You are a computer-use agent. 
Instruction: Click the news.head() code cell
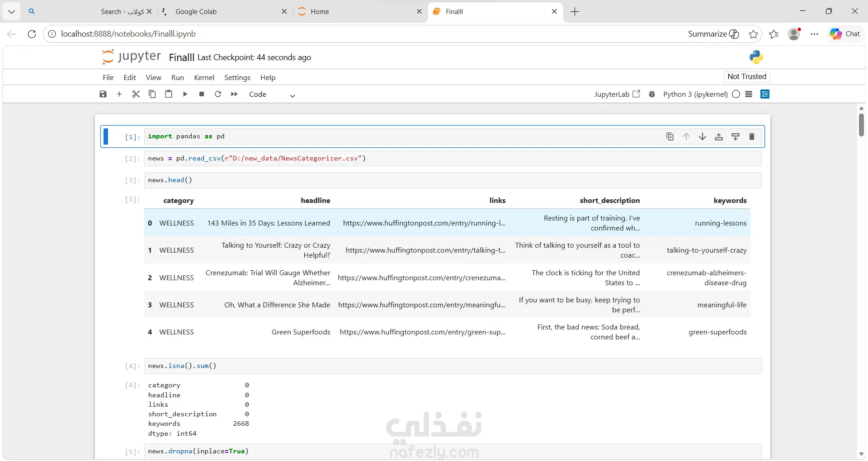pyautogui.click(x=453, y=180)
